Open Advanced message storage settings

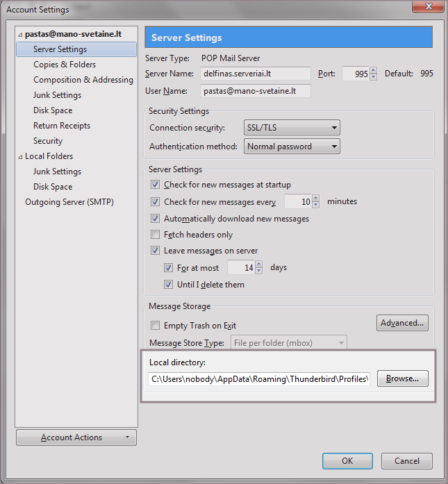[403, 323]
